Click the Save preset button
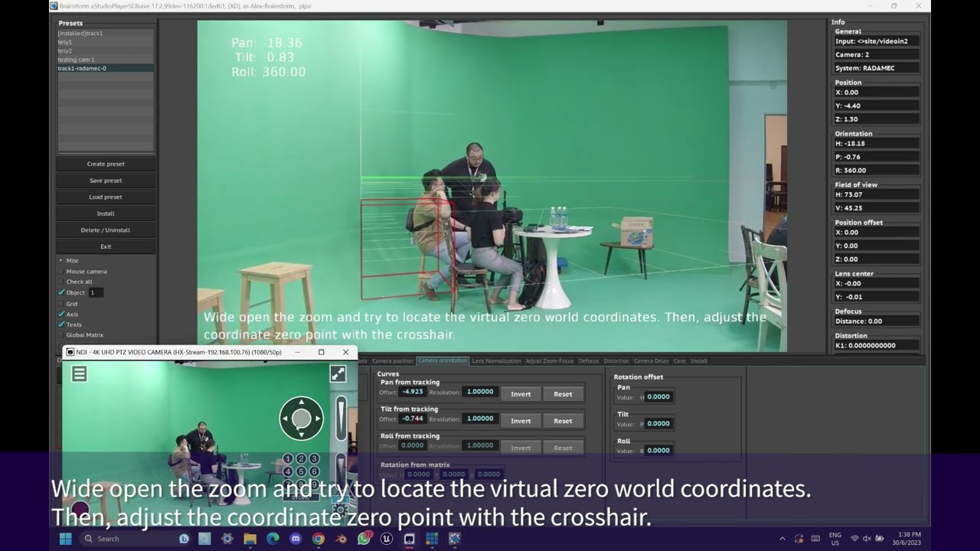This screenshot has height=551, width=980. click(x=106, y=181)
